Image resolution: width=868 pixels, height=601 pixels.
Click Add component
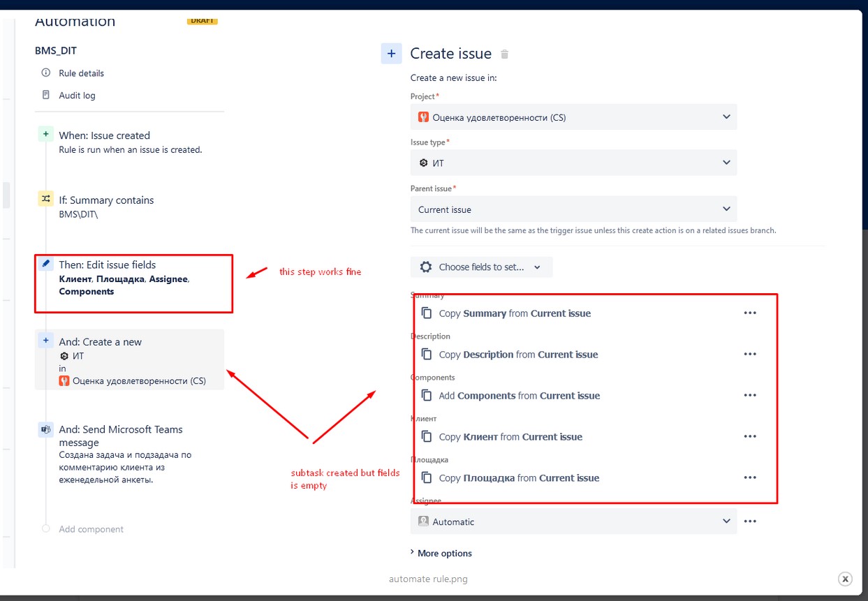pyautogui.click(x=91, y=529)
